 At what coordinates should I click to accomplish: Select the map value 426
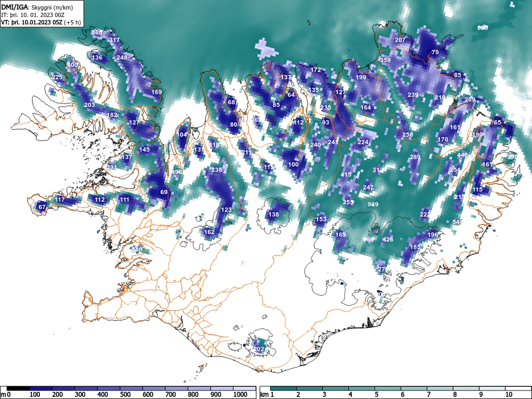[388, 239]
